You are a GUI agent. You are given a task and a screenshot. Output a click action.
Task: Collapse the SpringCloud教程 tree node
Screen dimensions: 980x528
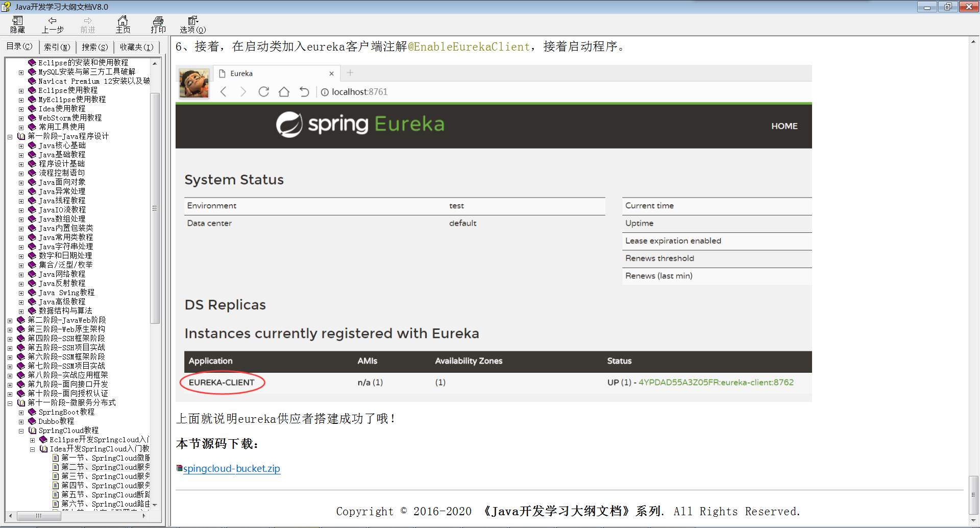(x=21, y=431)
